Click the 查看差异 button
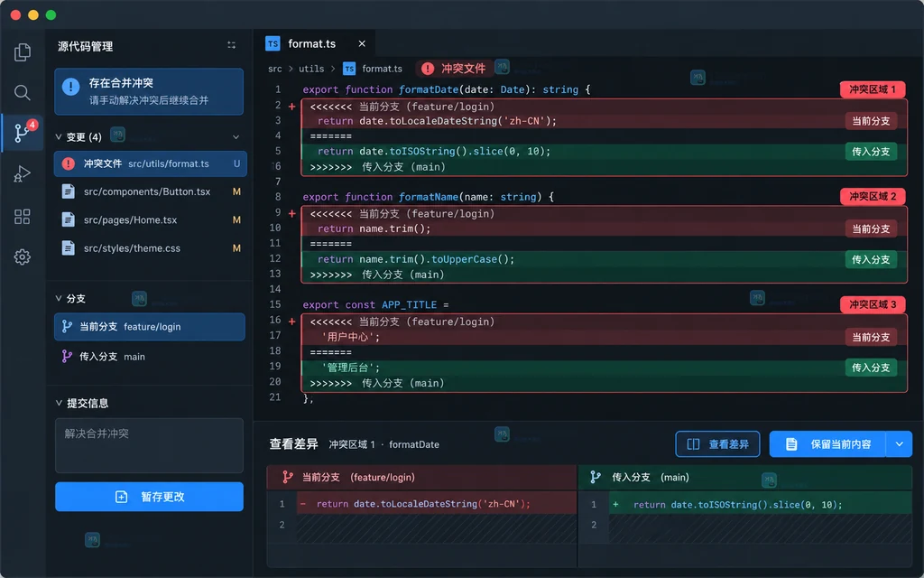Image resolution: width=924 pixels, height=578 pixels. [717, 444]
